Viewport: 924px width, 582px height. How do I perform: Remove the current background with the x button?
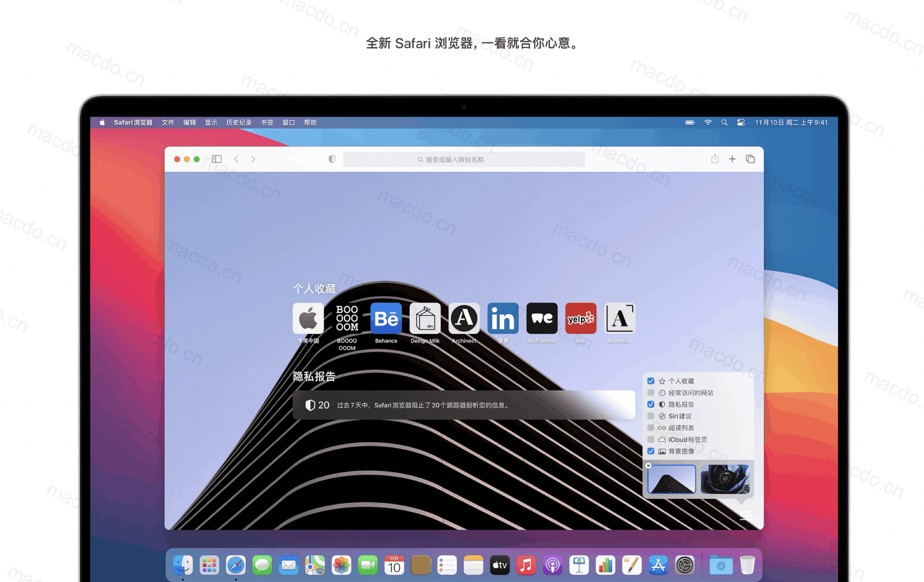point(648,466)
